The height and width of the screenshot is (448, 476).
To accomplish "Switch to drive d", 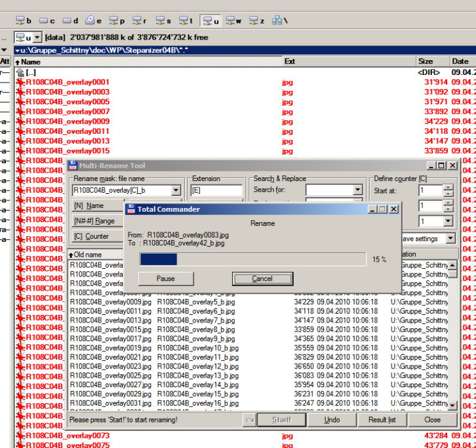I will point(70,20).
